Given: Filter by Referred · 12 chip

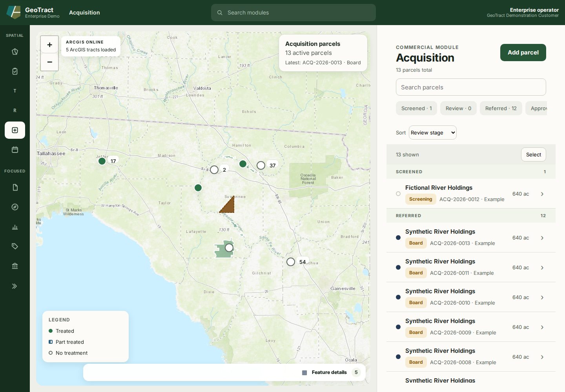Looking at the screenshot, I should pyautogui.click(x=501, y=108).
